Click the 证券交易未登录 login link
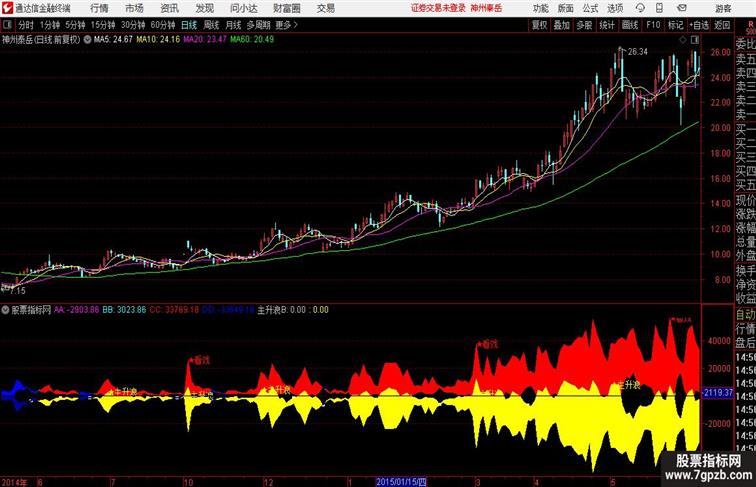756x487 pixels. 438,8
